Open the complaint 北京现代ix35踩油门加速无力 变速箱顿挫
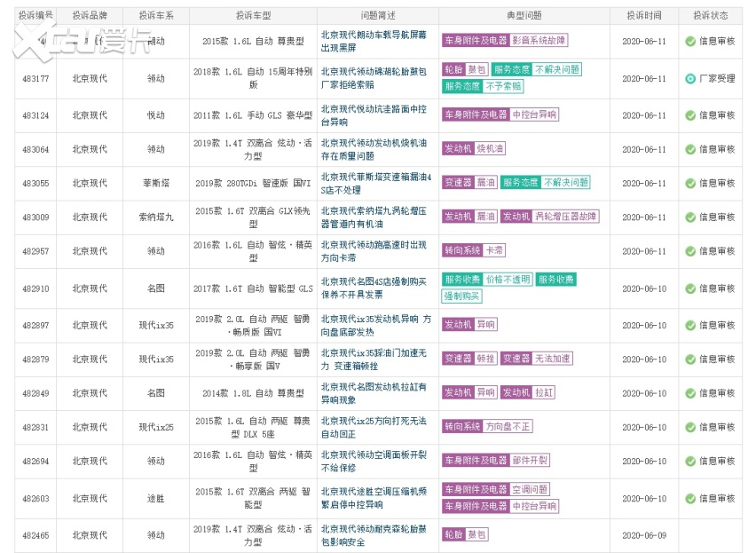This screenshot has width=756, height=553. 374,359
